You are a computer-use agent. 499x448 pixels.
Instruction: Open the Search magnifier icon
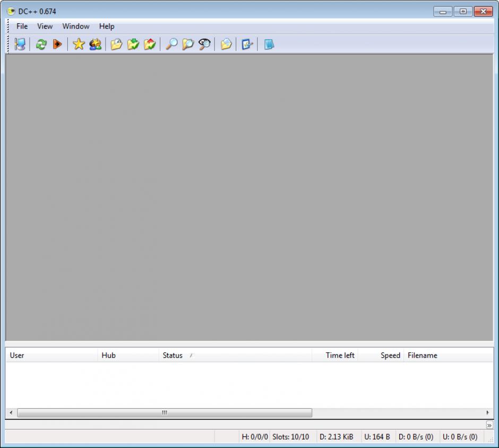tap(171, 44)
